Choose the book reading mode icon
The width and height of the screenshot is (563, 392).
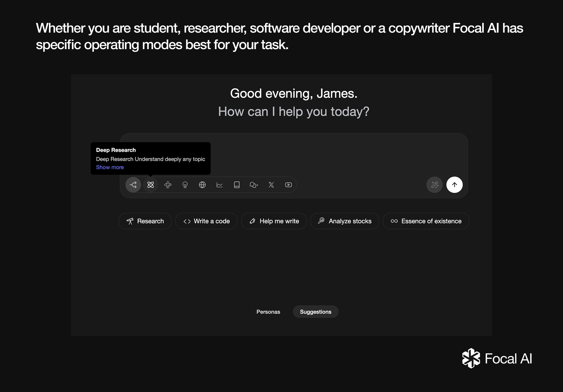237,185
